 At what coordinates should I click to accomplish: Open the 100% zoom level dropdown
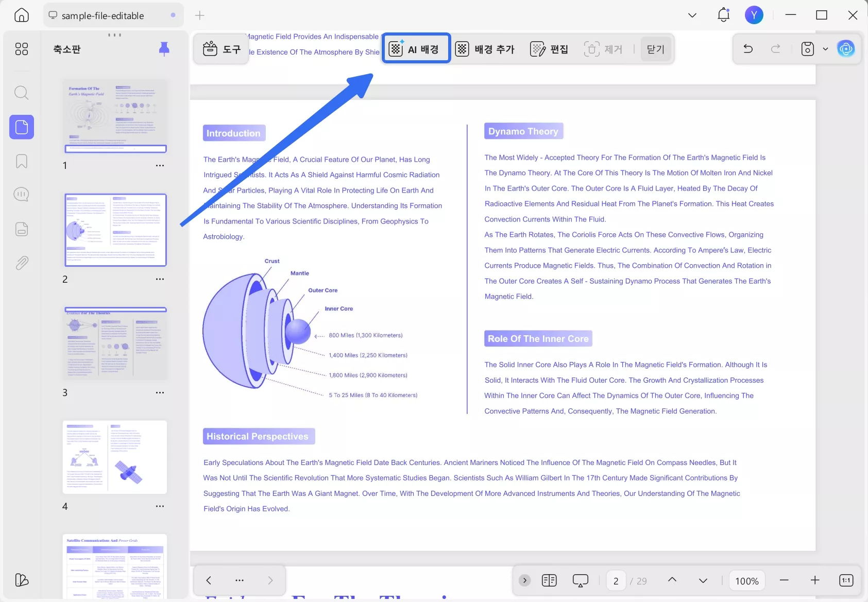point(747,580)
